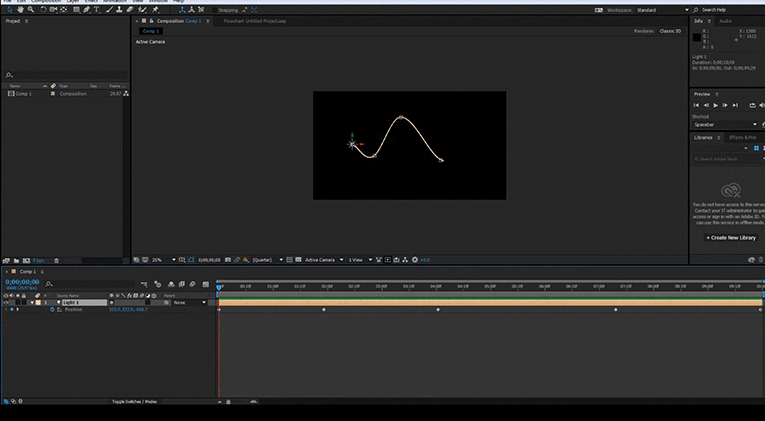
Task: Click Toggle Switches / Modes button
Action: [x=134, y=401]
